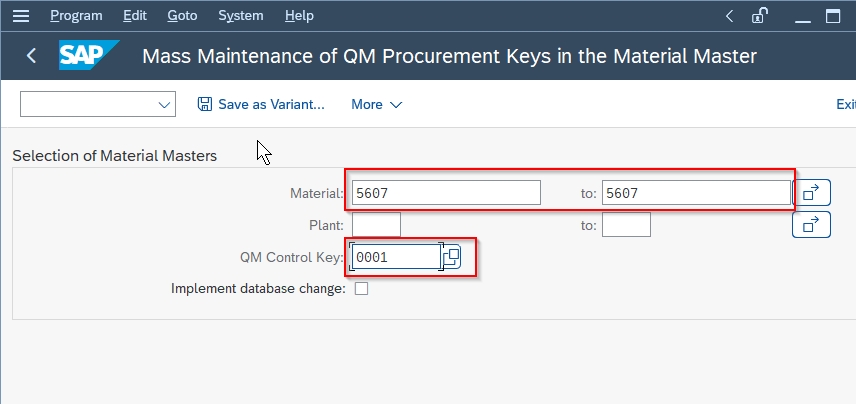
Task: Click the back arrow beside SAP logo
Action: [31, 56]
